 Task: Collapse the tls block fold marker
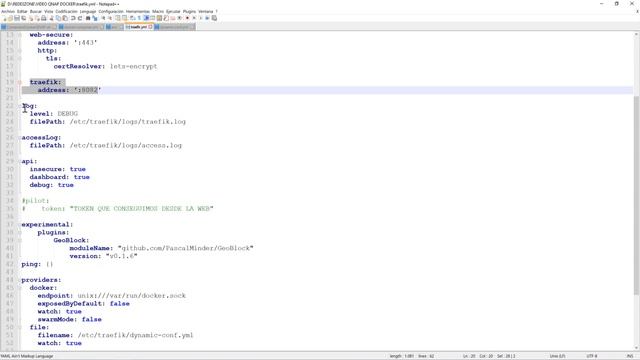(19, 58)
